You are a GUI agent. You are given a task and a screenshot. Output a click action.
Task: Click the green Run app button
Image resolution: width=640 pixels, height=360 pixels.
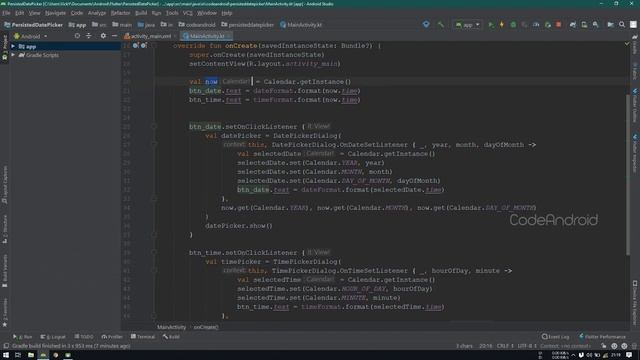(491, 25)
